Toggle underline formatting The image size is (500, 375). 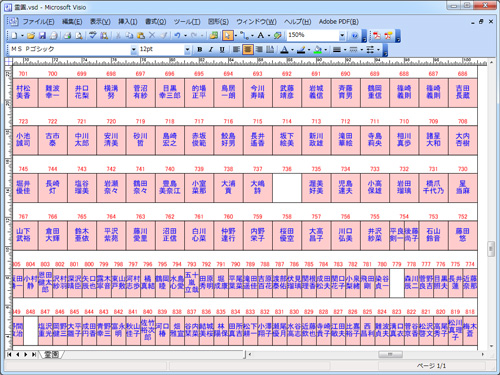click(222, 50)
